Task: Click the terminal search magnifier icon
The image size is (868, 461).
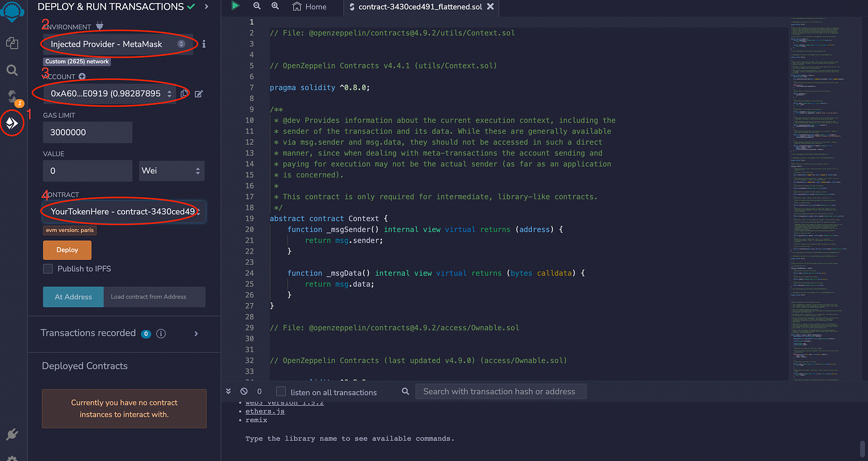Action: [x=405, y=392]
